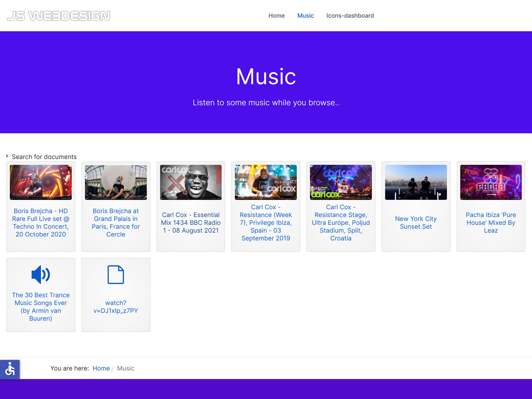Click the Home breadcrumb link
The image size is (532, 399).
pyautogui.click(x=101, y=368)
